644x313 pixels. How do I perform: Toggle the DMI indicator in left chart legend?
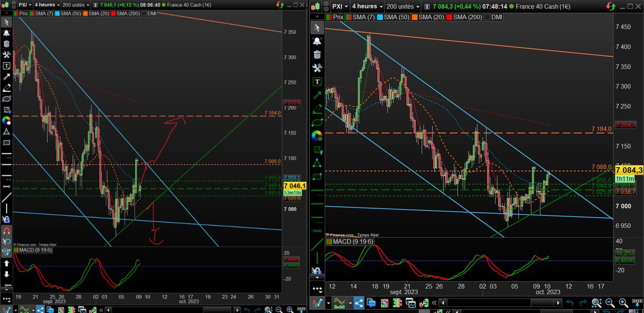pyautogui.click(x=149, y=13)
